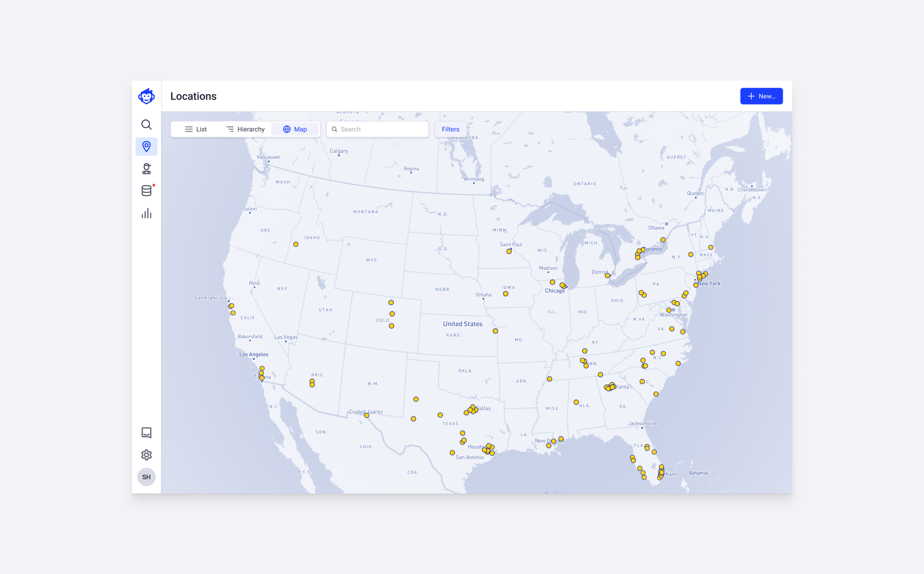Open settings gear icon in sidebar
The image size is (924, 574).
click(146, 455)
